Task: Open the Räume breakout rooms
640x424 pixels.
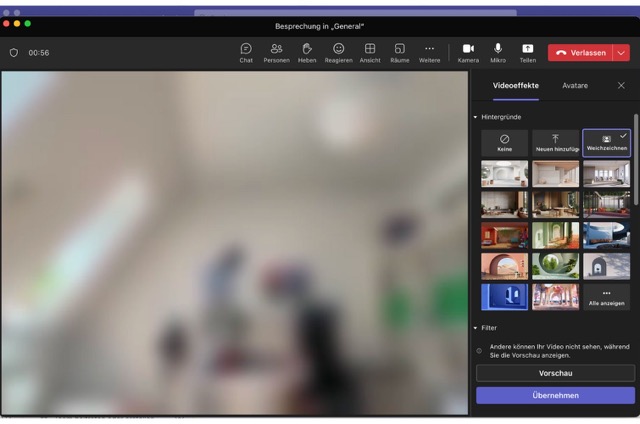Action: pyautogui.click(x=400, y=53)
